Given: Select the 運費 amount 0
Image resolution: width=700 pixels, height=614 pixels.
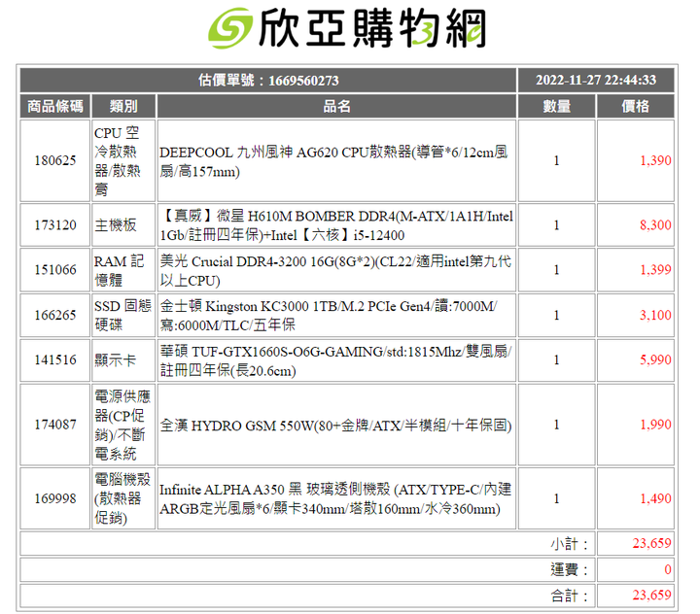Looking at the screenshot, I should coord(668,569).
